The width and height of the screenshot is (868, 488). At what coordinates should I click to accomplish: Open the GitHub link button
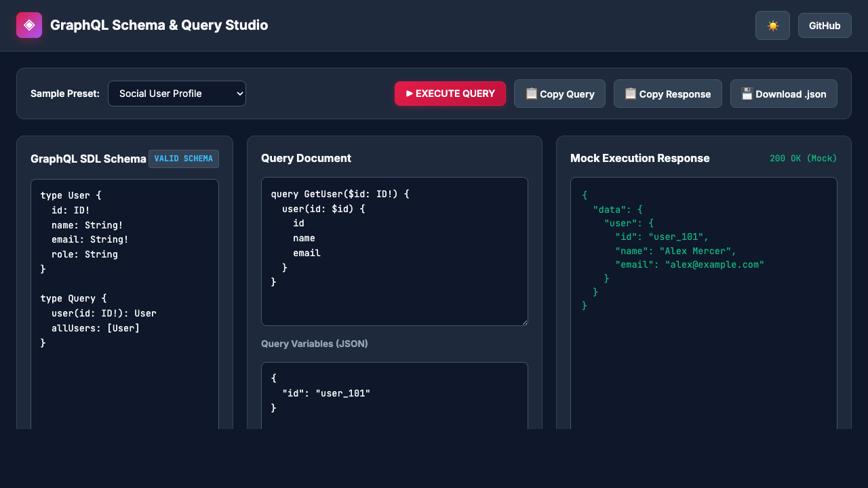coord(825,26)
